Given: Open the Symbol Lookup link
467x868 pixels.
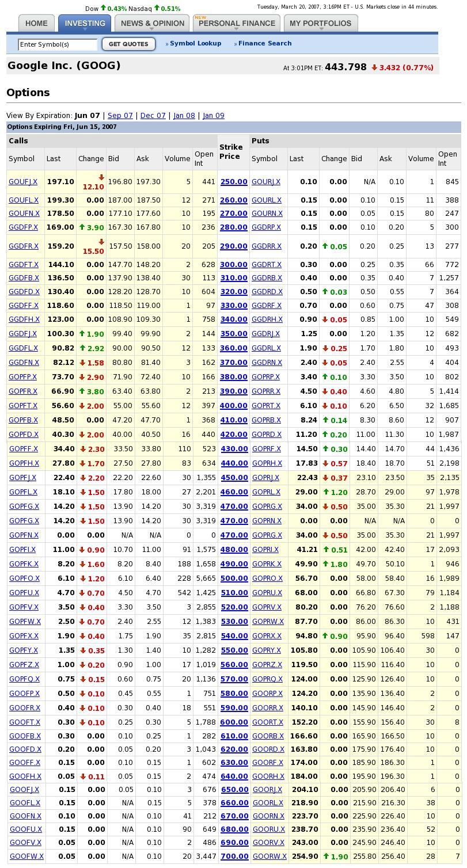Looking at the screenshot, I should pyautogui.click(x=195, y=44).
